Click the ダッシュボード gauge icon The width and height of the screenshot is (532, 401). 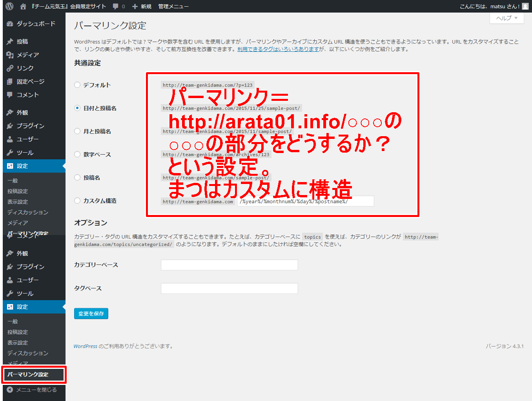[x=10, y=24]
